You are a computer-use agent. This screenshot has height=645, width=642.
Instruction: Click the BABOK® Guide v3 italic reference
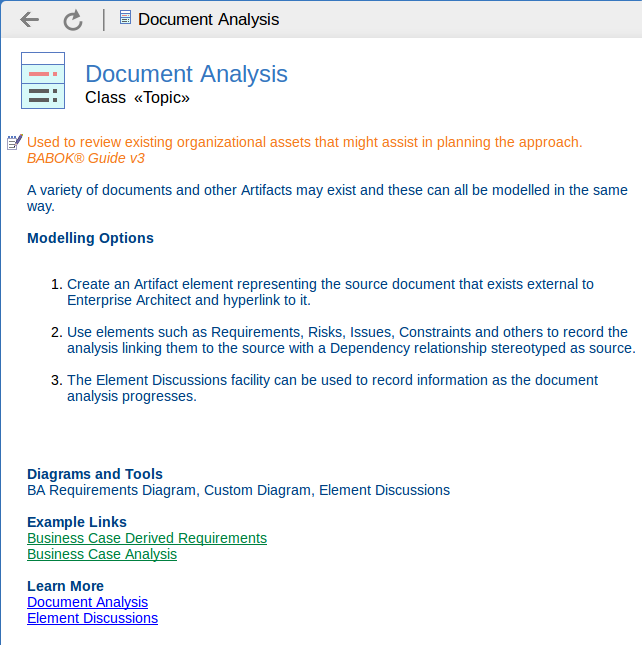tap(86, 158)
